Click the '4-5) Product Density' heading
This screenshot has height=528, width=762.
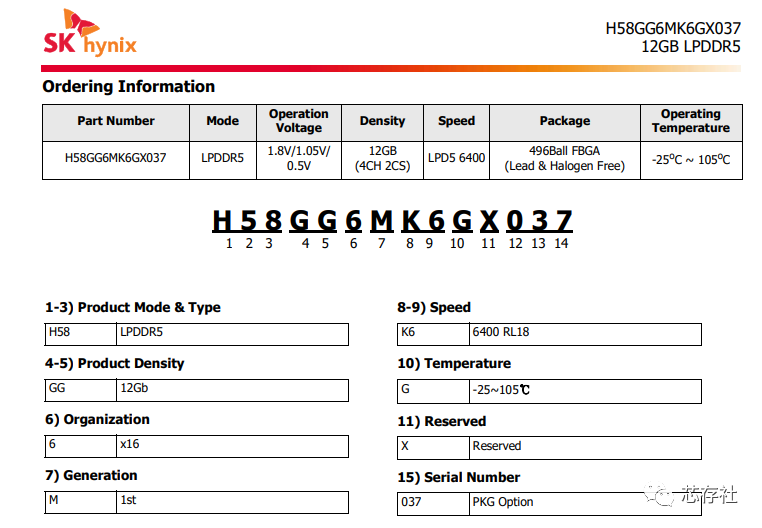tap(115, 364)
